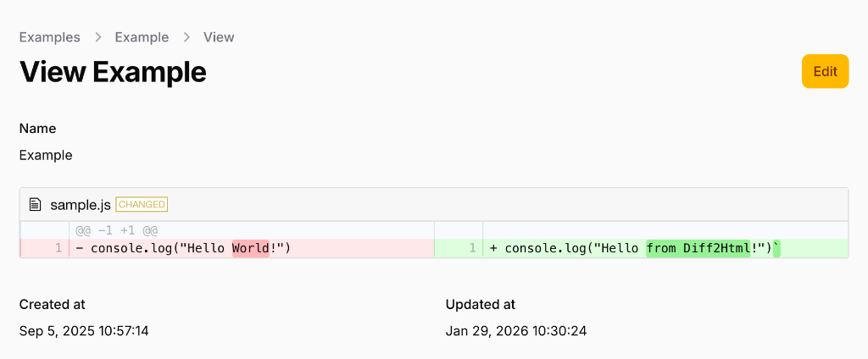
Task: Click the Name field value Example
Action: point(46,155)
